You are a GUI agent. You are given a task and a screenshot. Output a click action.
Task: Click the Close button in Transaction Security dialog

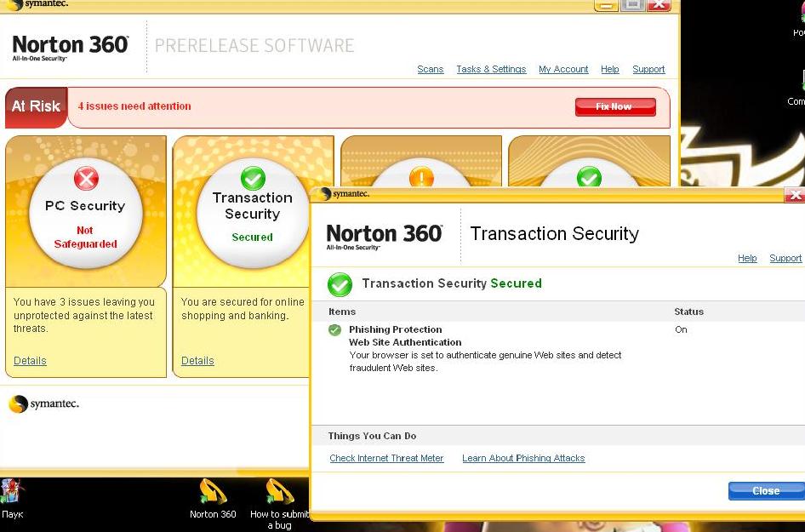click(x=766, y=491)
